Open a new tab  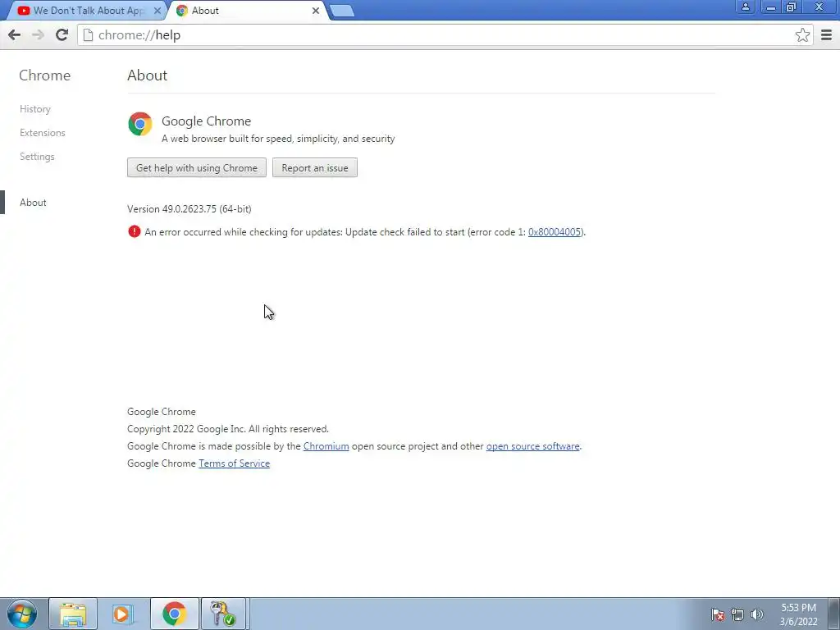[341, 11]
